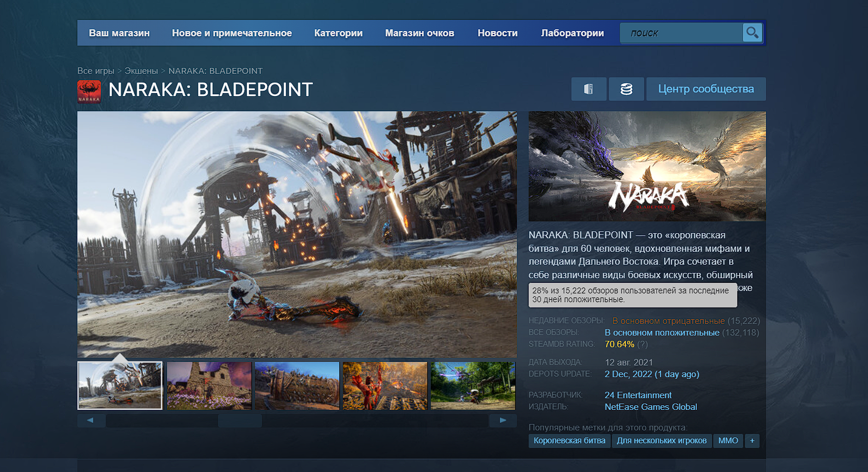This screenshot has width=868, height=472.
Task: Open the 24 Entertainment developer link
Action: point(638,395)
